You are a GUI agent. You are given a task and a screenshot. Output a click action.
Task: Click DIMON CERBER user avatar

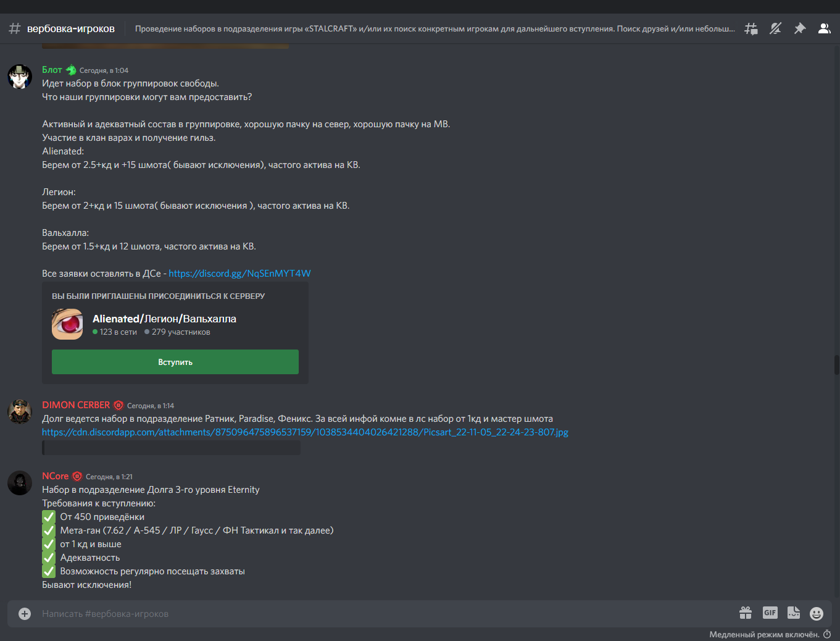point(20,412)
